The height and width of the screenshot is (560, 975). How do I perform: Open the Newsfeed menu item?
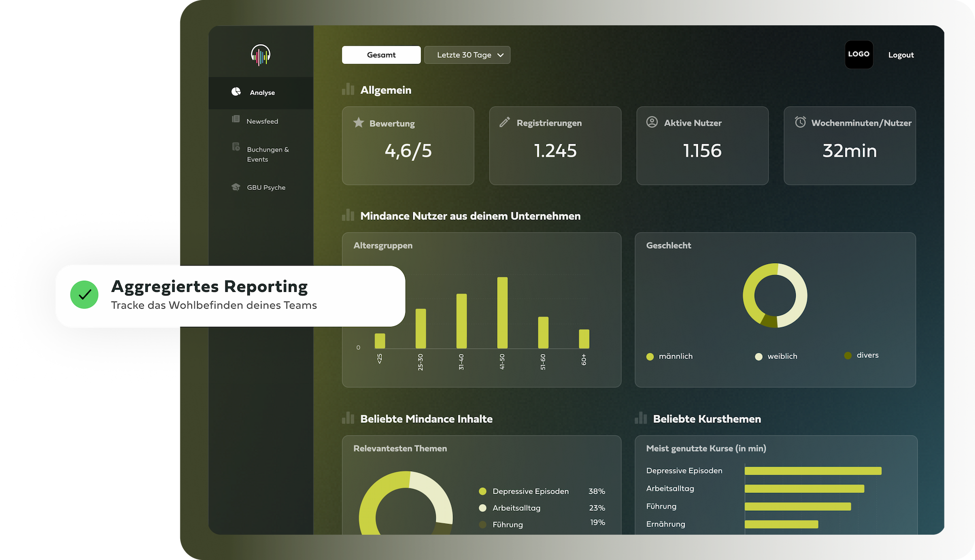click(x=261, y=121)
